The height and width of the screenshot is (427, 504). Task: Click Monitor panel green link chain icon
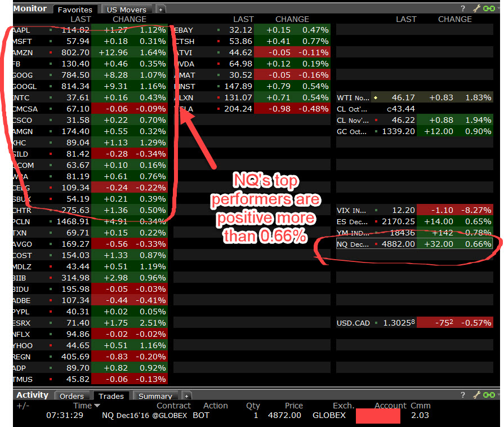[489, 8]
